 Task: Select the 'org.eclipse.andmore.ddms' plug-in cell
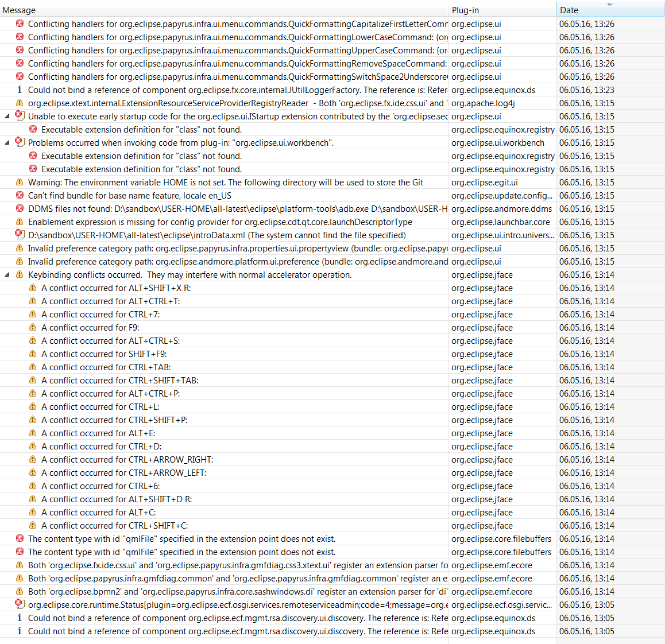pyautogui.click(x=502, y=208)
